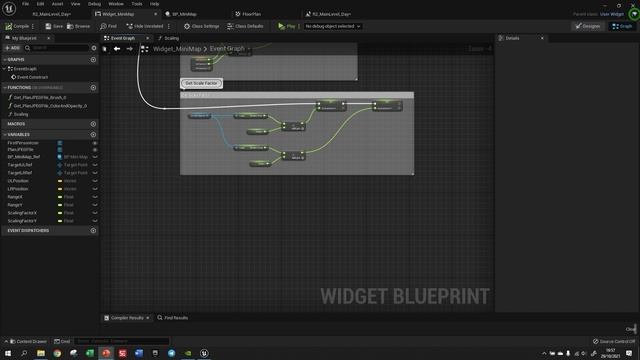Add a new event dispatcher
The image size is (640, 360).
tap(93, 231)
